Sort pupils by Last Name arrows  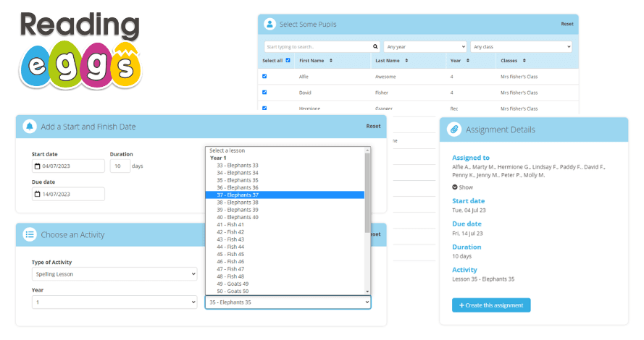pos(406,61)
